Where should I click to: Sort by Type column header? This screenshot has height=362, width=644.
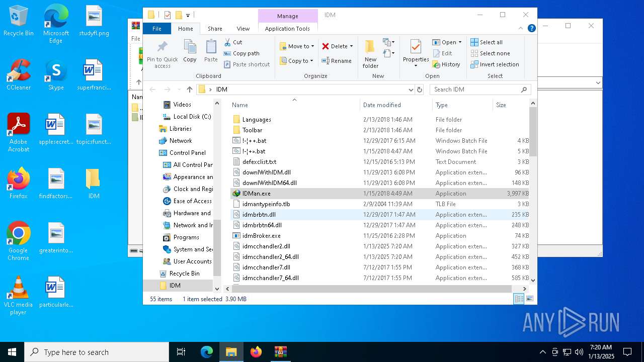462,105
